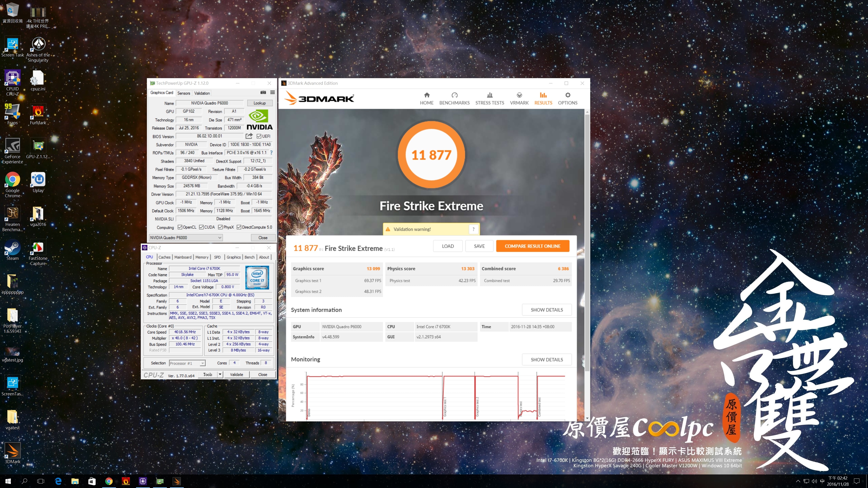Viewport: 868px width, 488px height.
Task: Click Bus Interface question mark in GPU-Z
Action: point(271,152)
